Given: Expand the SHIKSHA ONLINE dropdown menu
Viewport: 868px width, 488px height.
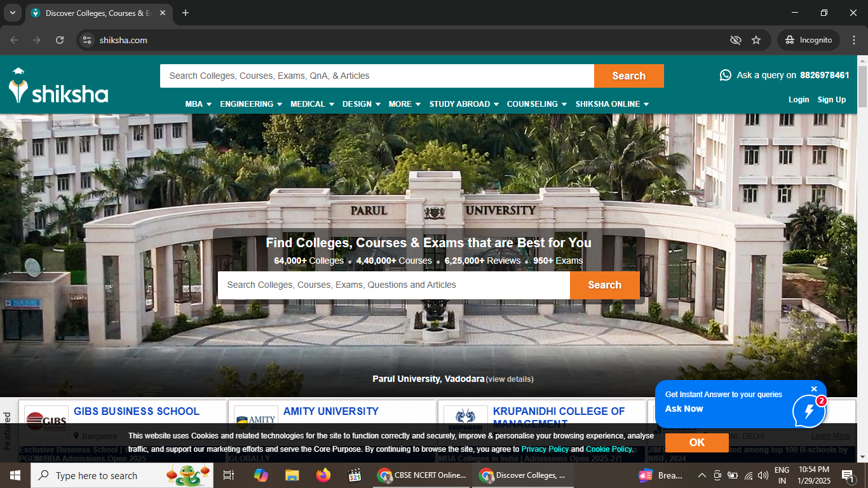Looking at the screenshot, I should pos(613,104).
